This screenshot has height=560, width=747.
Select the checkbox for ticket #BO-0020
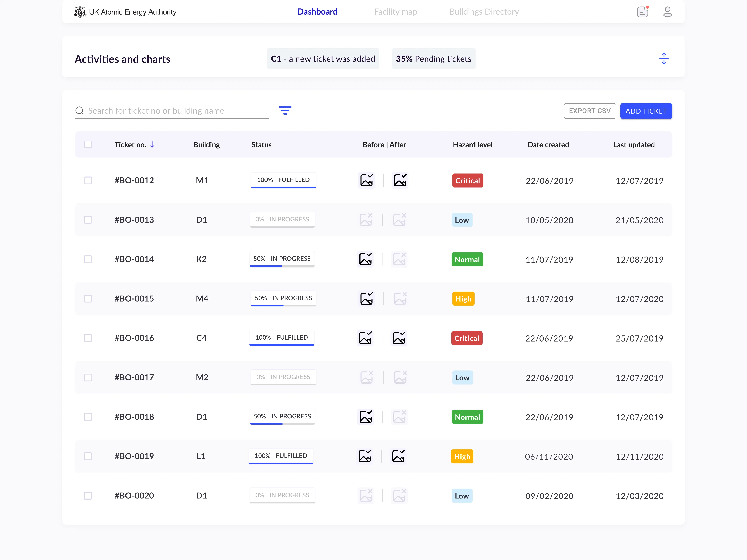(88, 496)
